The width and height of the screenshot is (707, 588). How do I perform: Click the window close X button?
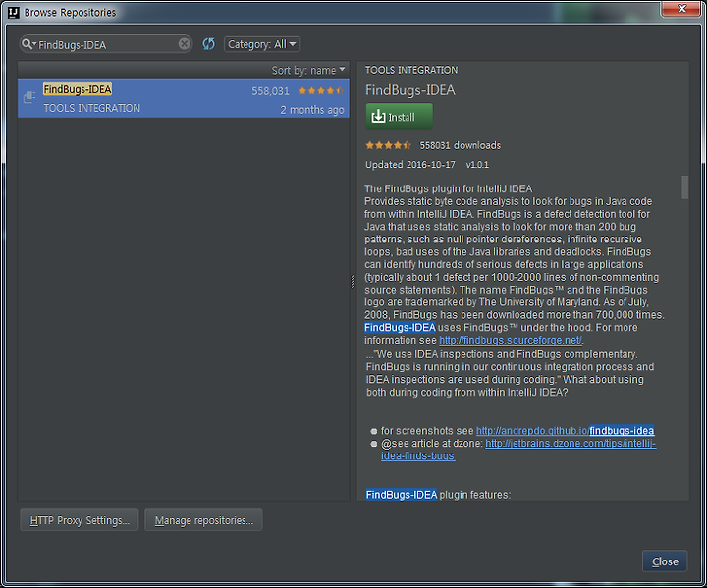[682, 8]
